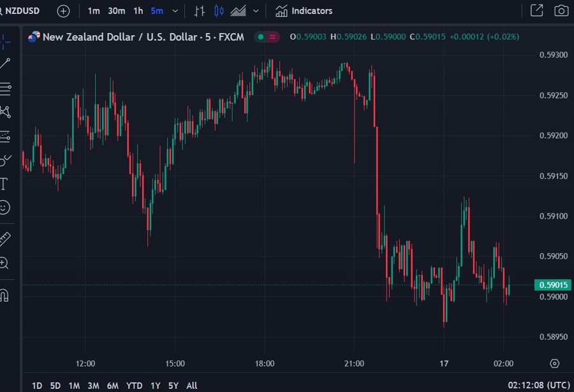Click the green 0.59015 price label
Image resolution: width=574 pixels, height=392 pixels.
[x=552, y=285]
